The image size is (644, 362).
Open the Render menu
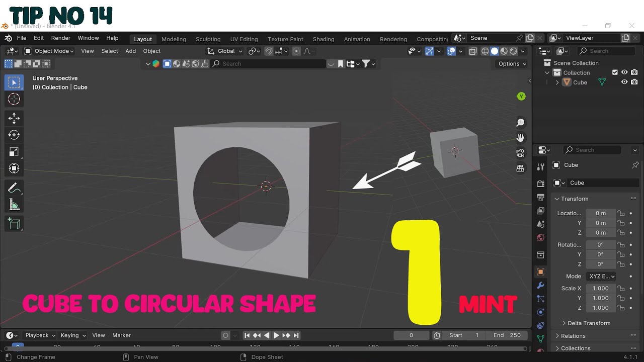[60, 38]
